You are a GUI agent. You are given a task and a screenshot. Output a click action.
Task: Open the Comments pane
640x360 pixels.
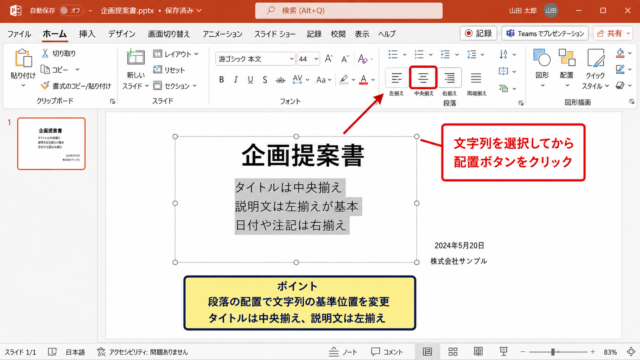[x=387, y=352]
